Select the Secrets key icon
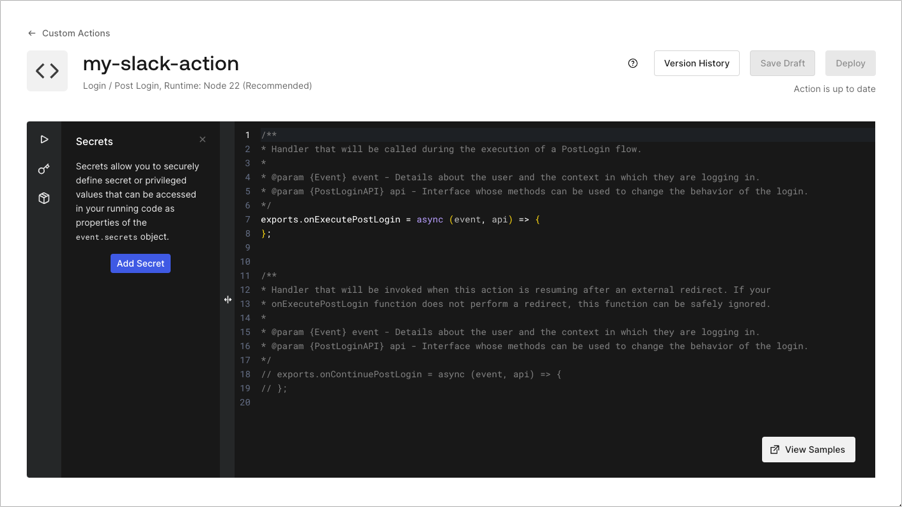The image size is (902, 507). click(44, 169)
